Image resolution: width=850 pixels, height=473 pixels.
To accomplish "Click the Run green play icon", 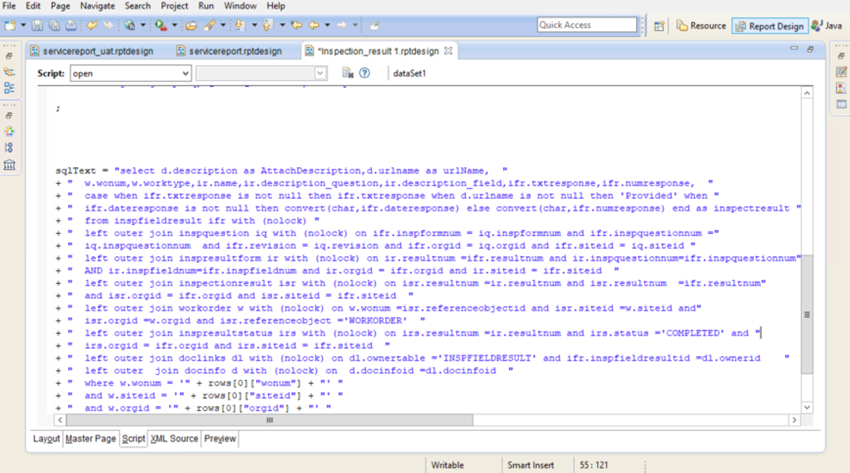I will pos(160,25).
